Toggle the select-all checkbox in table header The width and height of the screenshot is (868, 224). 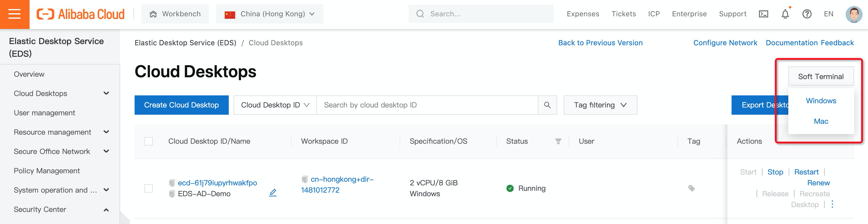click(x=148, y=142)
